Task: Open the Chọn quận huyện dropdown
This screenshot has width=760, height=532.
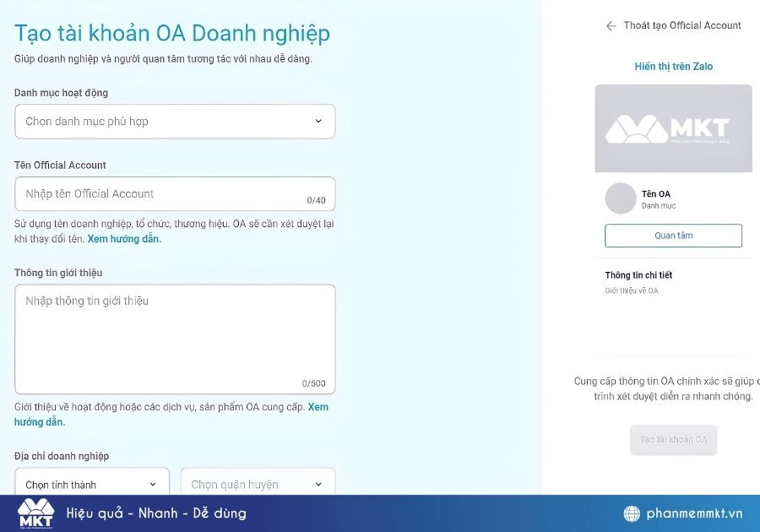Action: (258, 482)
